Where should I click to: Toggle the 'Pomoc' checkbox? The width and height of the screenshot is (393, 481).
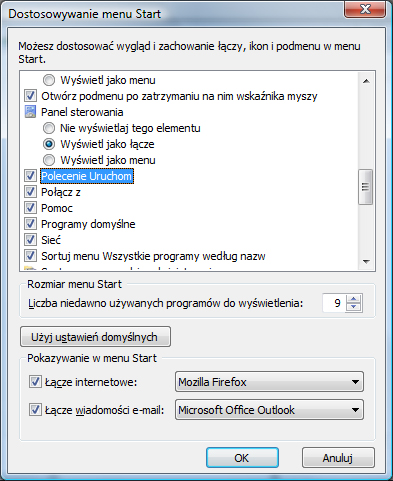coord(30,208)
